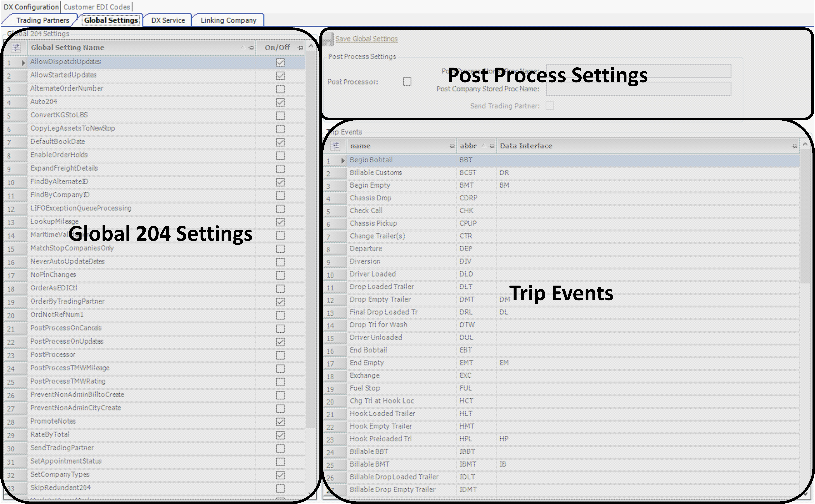
Task: Open the Linking Company tab
Action: 229,20
